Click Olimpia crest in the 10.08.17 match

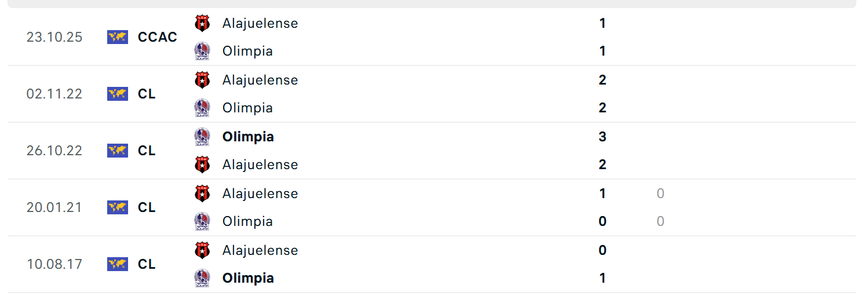tap(202, 278)
